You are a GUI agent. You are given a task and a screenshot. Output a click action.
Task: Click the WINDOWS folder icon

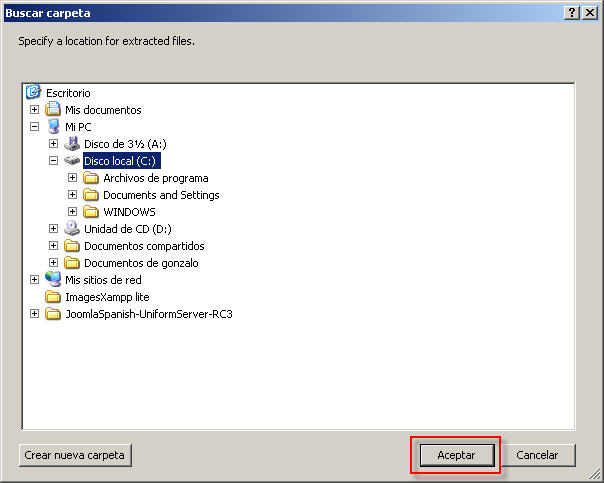[91, 212]
